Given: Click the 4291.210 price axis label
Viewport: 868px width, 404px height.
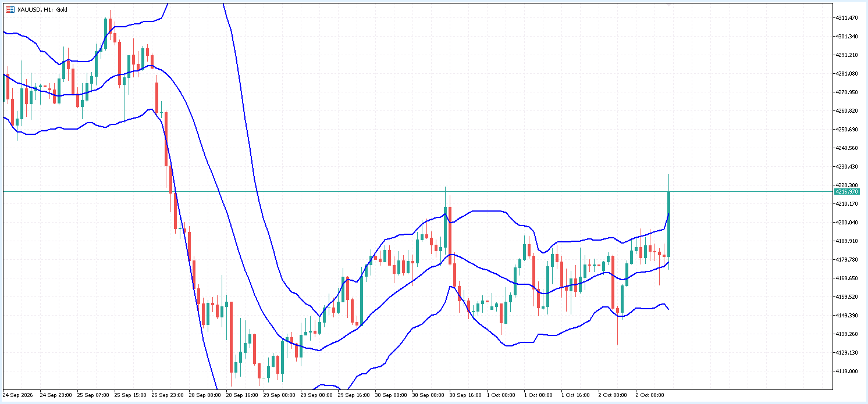Looking at the screenshot, I should click(x=847, y=55).
